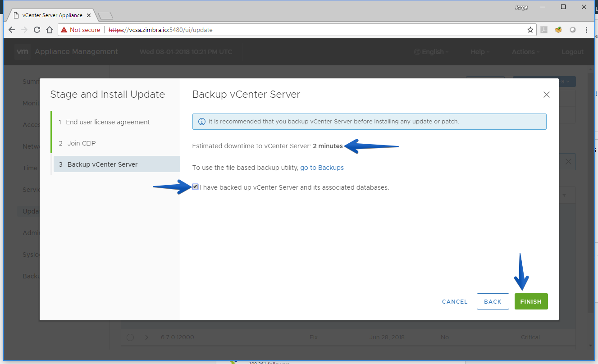Click the Adobe PDF extension icon
Image resolution: width=598 pixels, height=364 pixels.
(544, 30)
